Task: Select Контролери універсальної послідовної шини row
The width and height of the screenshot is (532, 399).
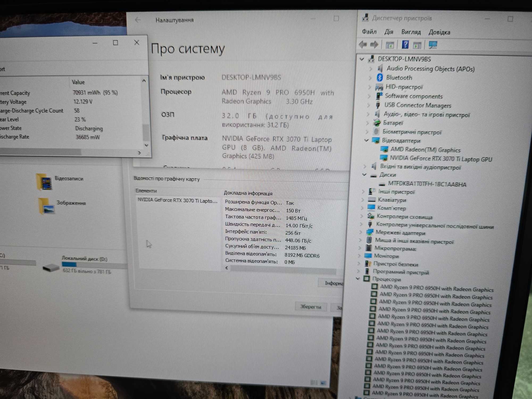Action: pos(435,226)
